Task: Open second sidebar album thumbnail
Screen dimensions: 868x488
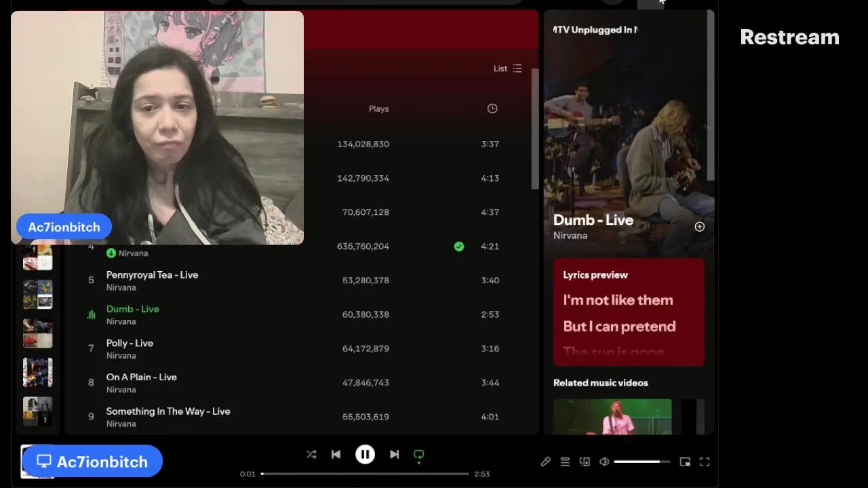Action: [x=37, y=295]
